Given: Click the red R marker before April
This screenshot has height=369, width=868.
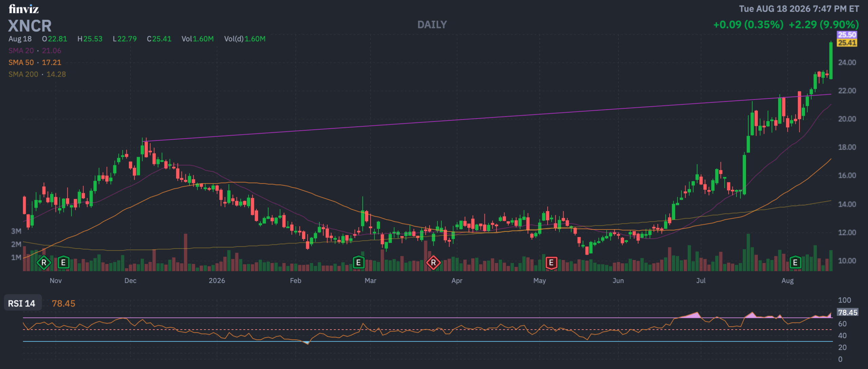Looking at the screenshot, I should (x=433, y=263).
